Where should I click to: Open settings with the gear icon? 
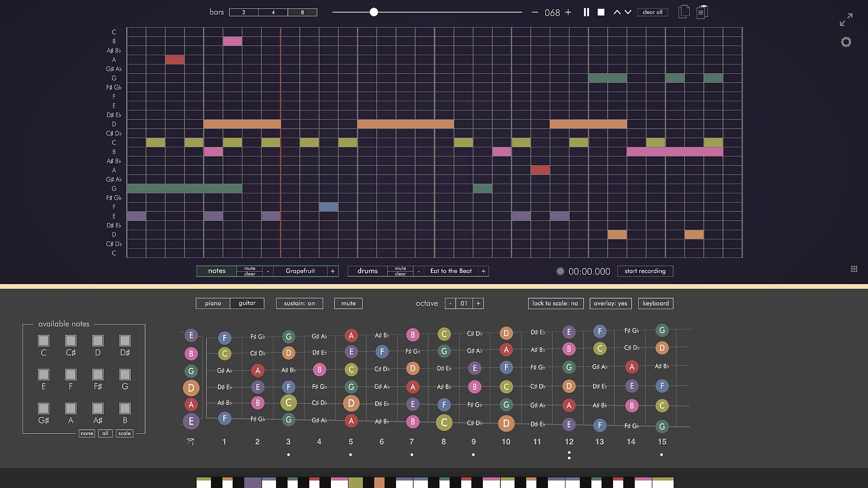(846, 42)
